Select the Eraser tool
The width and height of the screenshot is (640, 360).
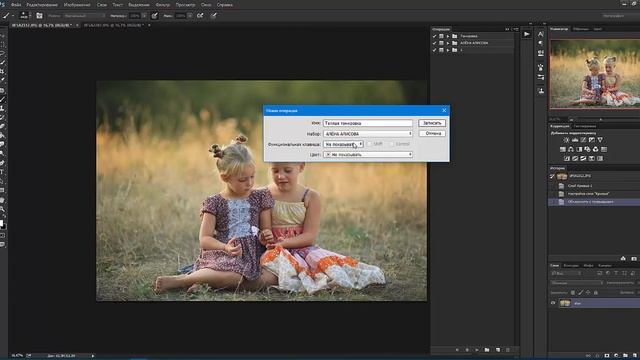pos(2,126)
